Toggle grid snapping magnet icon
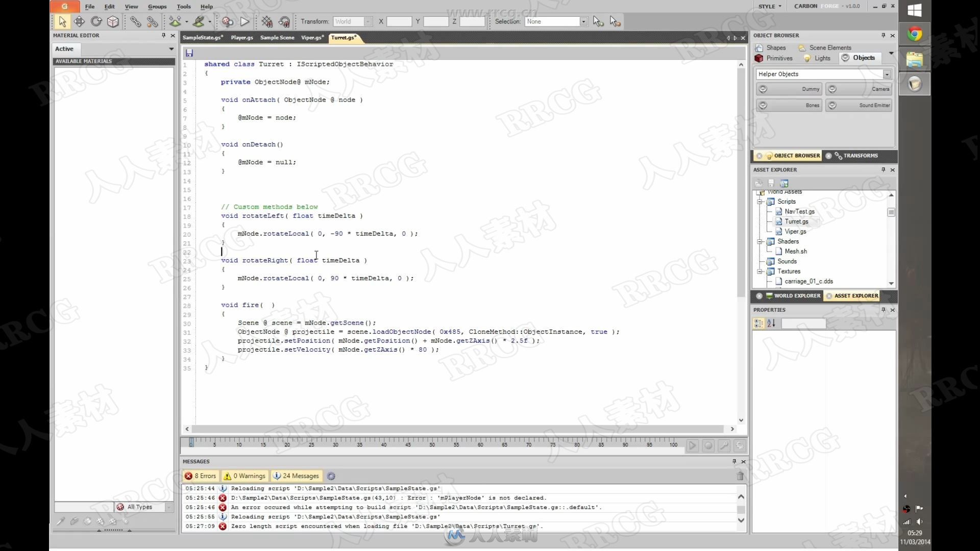This screenshot has width=980, height=551. pyautogui.click(x=267, y=21)
